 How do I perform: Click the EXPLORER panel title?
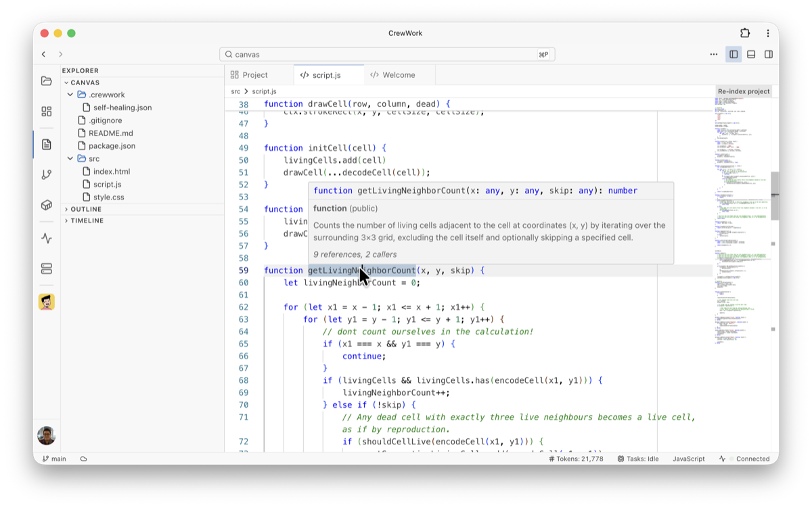click(81, 70)
